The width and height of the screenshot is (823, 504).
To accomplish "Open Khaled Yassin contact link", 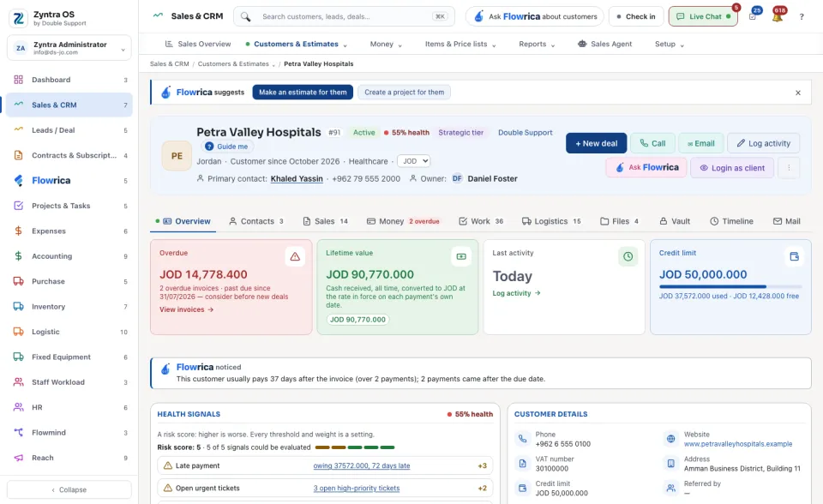I will (297, 179).
